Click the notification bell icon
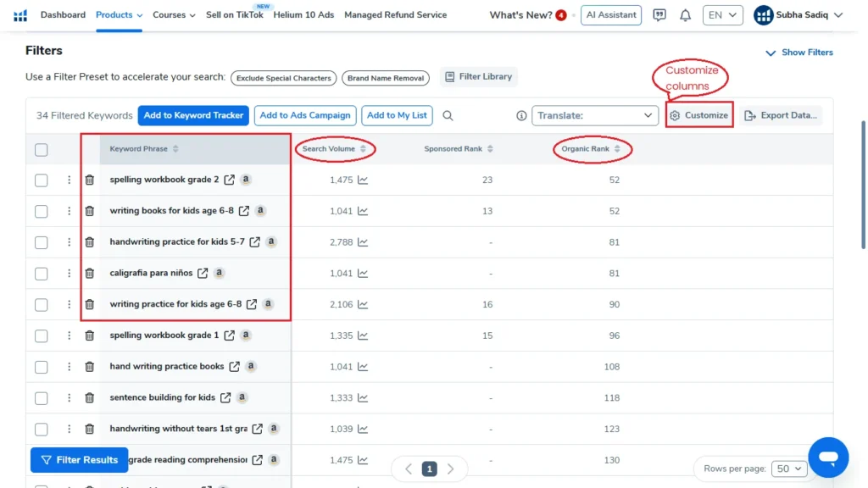Viewport: 868px width, 488px height. (685, 14)
